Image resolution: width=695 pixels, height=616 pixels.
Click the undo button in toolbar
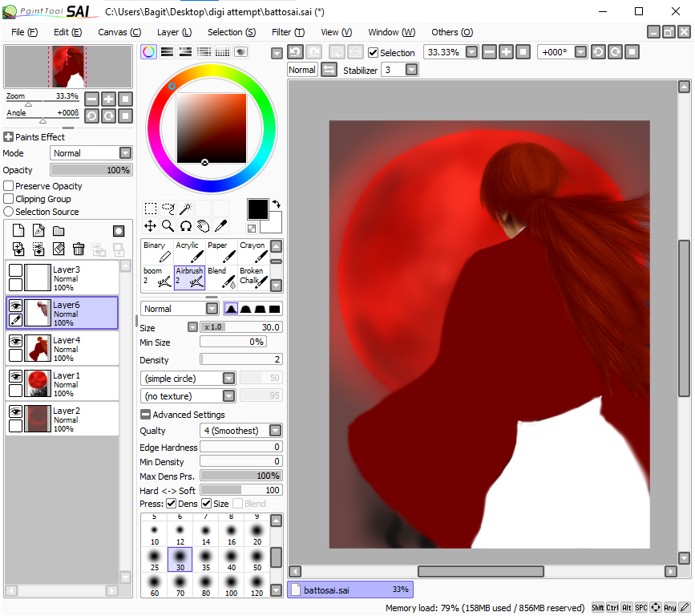coord(295,52)
